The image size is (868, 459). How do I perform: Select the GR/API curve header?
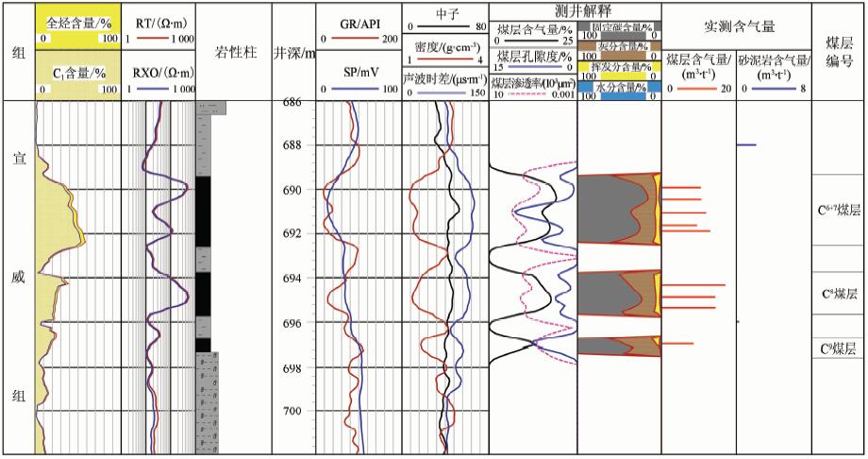point(359,21)
